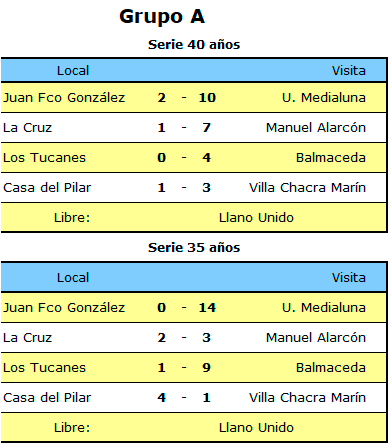388x443 pixels.
Task: Select Manuel Alarcón in Serie 40 table
Action: click(316, 128)
